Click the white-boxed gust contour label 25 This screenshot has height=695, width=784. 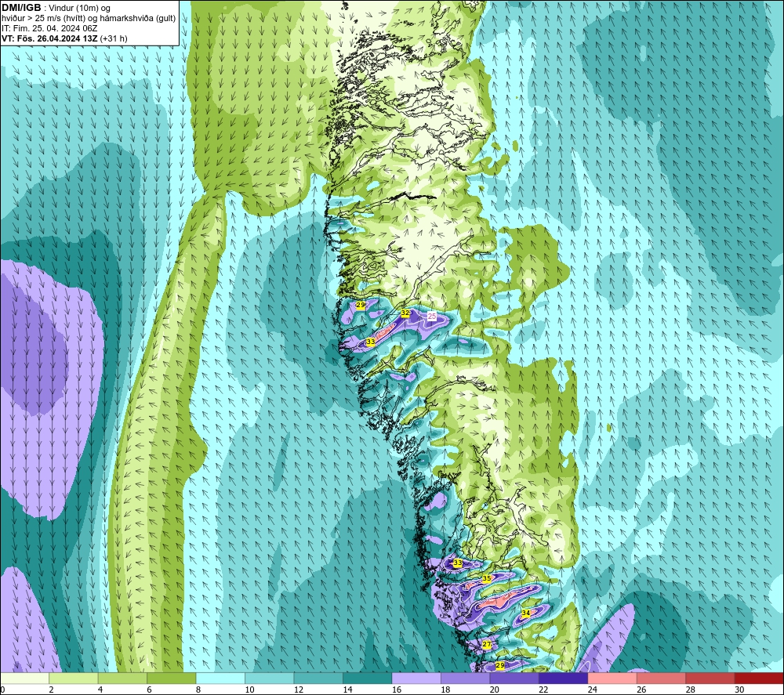(431, 317)
